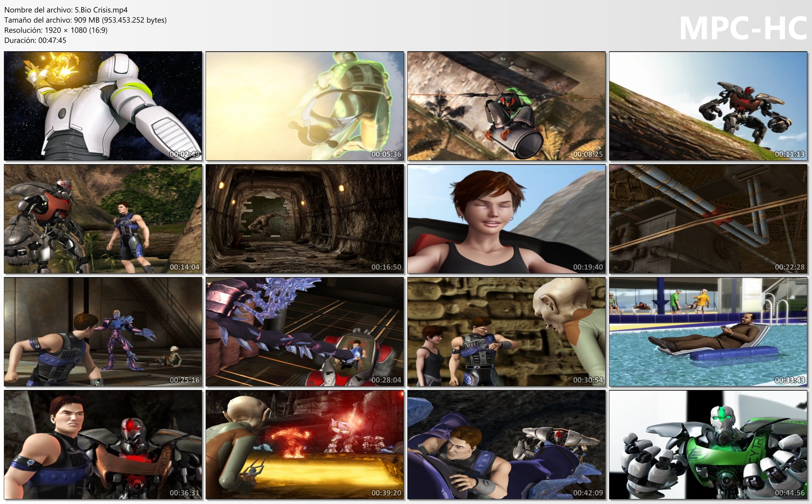Click the file name text 5.Bio Crisis.mp4
This screenshot has width=812, height=504.
coord(101,10)
